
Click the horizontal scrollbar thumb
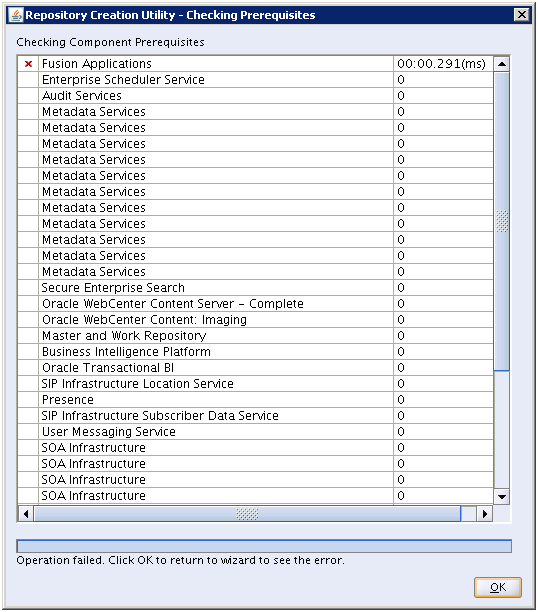point(248,514)
